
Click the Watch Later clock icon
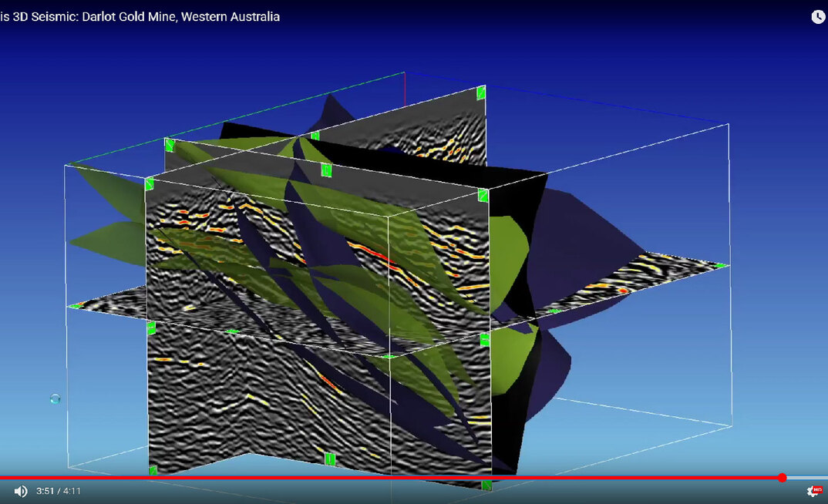tap(818, 17)
